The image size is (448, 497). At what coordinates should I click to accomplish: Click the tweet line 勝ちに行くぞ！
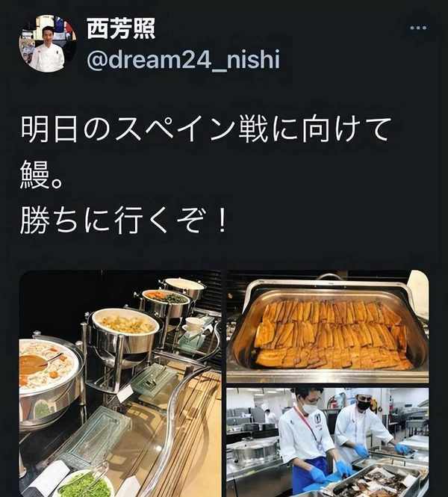124,220
